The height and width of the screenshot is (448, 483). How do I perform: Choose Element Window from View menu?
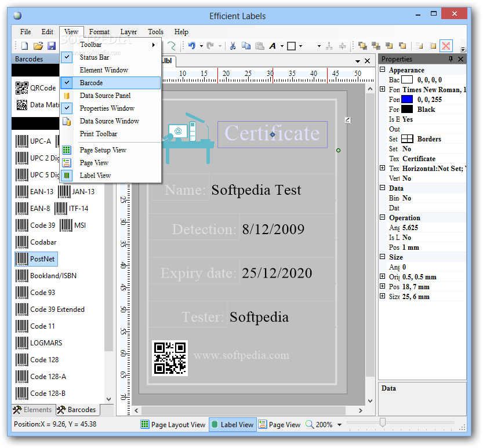tap(110, 70)
